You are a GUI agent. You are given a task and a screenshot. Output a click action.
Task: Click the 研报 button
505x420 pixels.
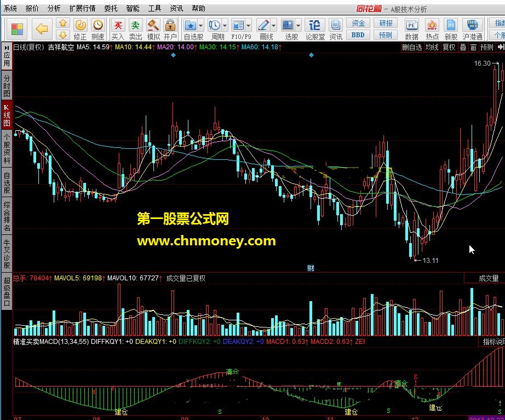pos(386,23)
